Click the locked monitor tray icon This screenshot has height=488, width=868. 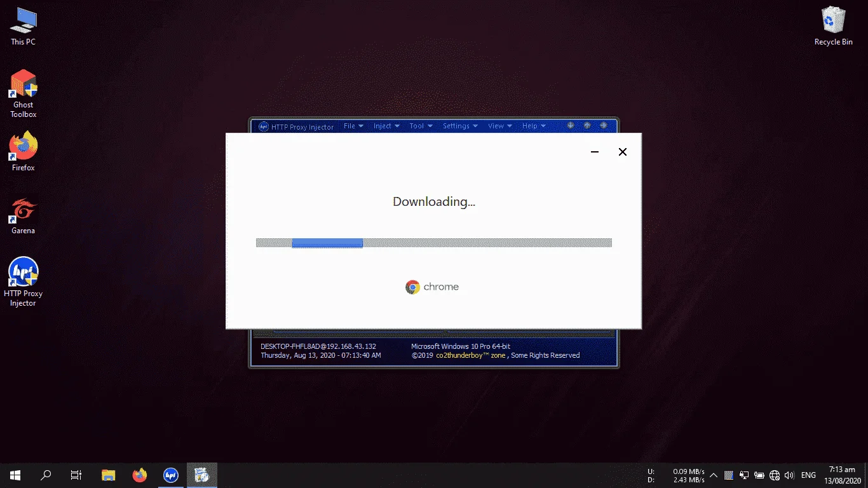coord(743,475)
